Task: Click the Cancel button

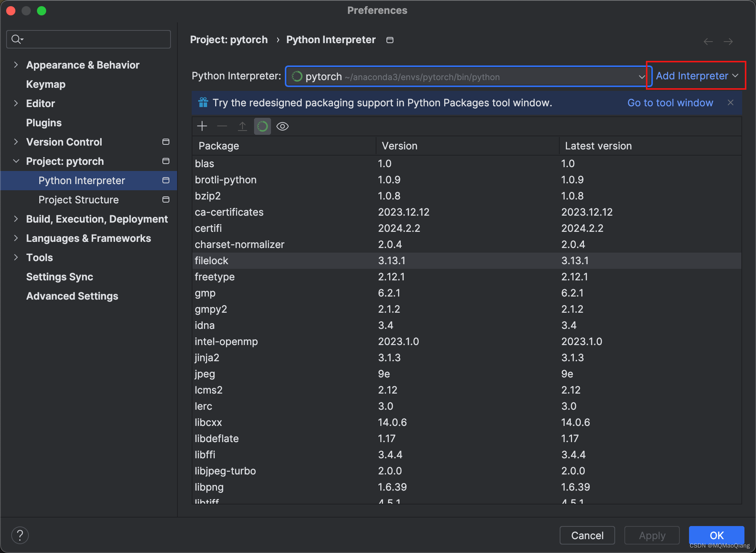Action: [x=587, y=535]
